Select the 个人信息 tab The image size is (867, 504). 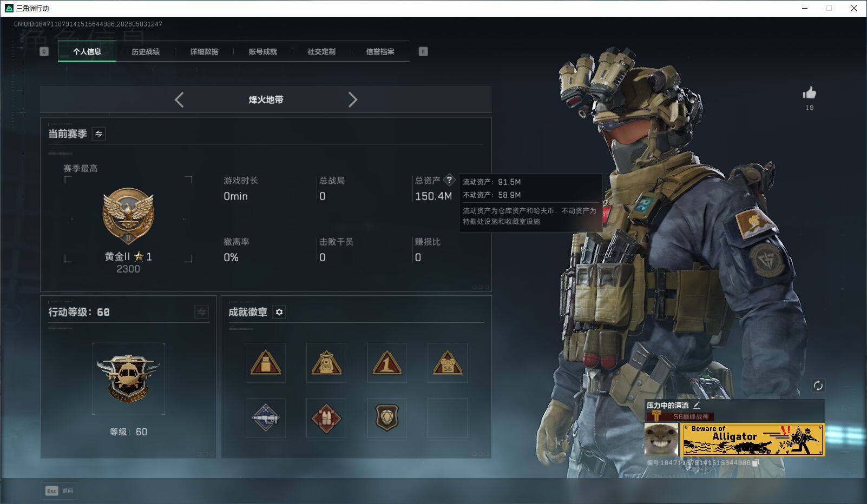(87, 51)
